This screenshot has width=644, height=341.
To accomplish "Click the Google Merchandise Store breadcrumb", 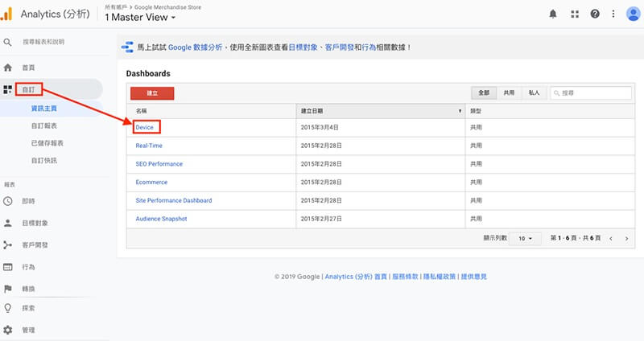I will point(167,7).
